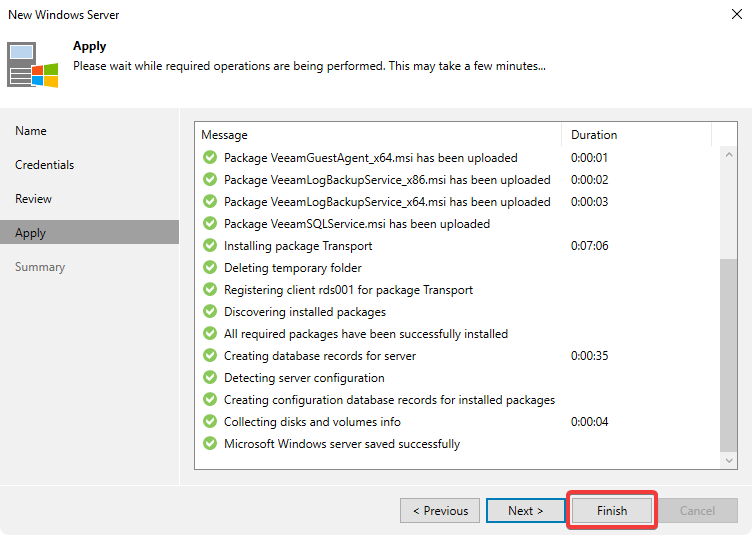Click success icon for Deleting temporary folder
752x535 pixels.
pyautogui.click(x=210, y=268)
